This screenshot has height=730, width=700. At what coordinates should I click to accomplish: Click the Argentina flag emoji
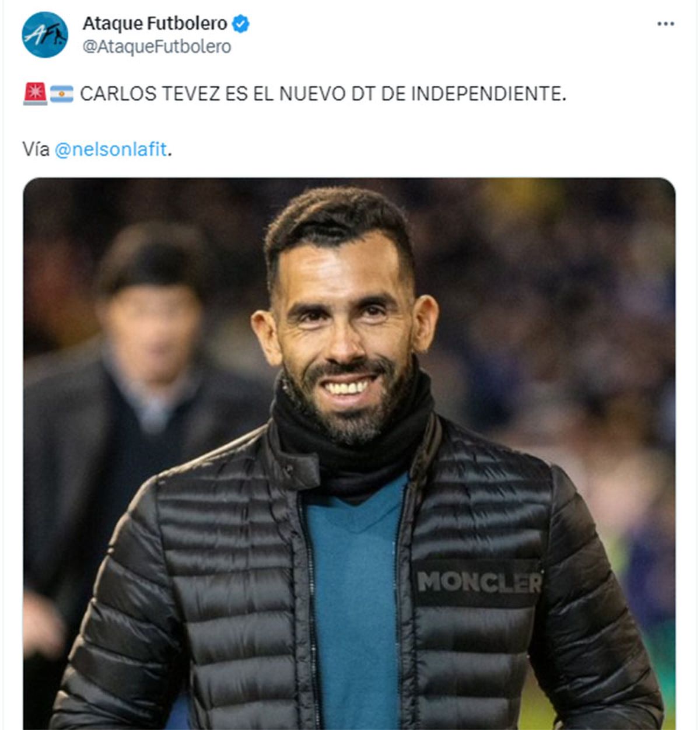tap(62, 94)
